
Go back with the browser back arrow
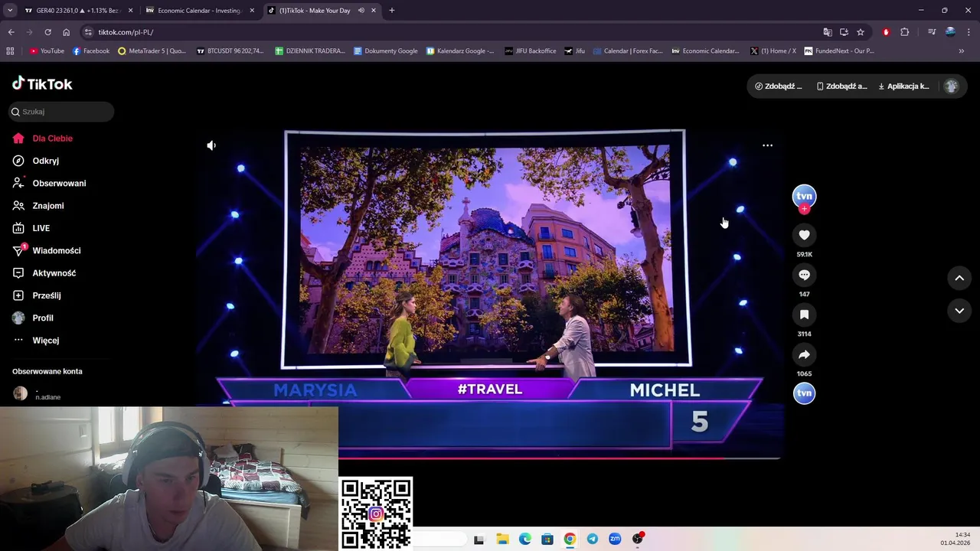[x=11, y=32]
